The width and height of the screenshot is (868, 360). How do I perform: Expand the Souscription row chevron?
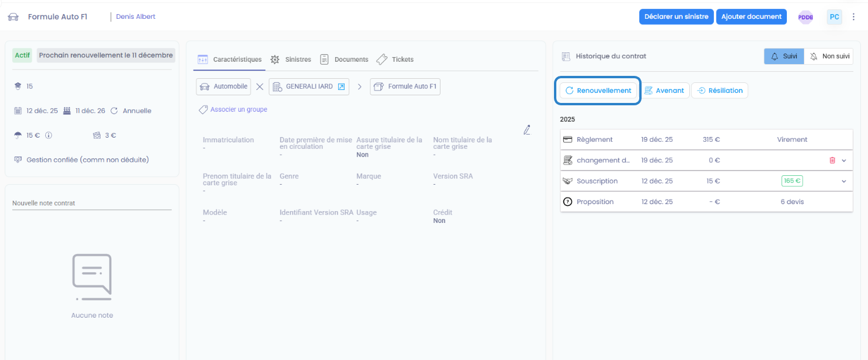tap(844, 181)
